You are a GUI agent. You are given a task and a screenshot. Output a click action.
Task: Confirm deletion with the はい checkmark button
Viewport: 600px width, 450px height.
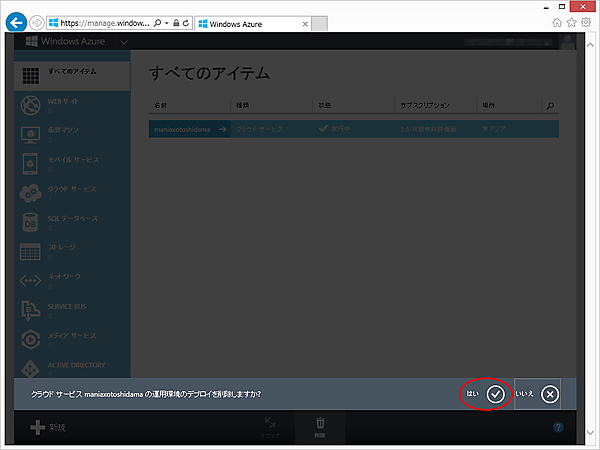pyautogui.click(x=495, y=394)
